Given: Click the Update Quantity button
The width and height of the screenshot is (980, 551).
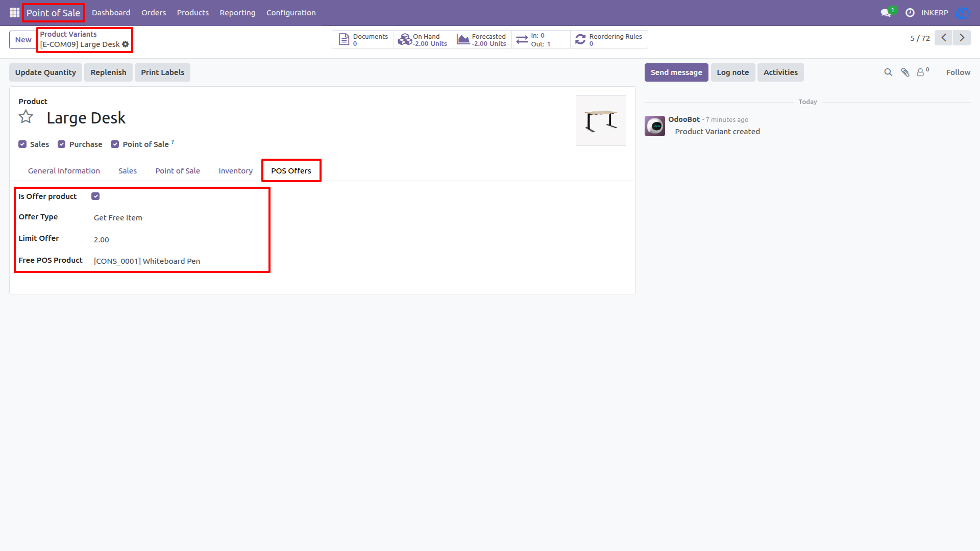Looking at the screenshot, I should pos(45,72).
